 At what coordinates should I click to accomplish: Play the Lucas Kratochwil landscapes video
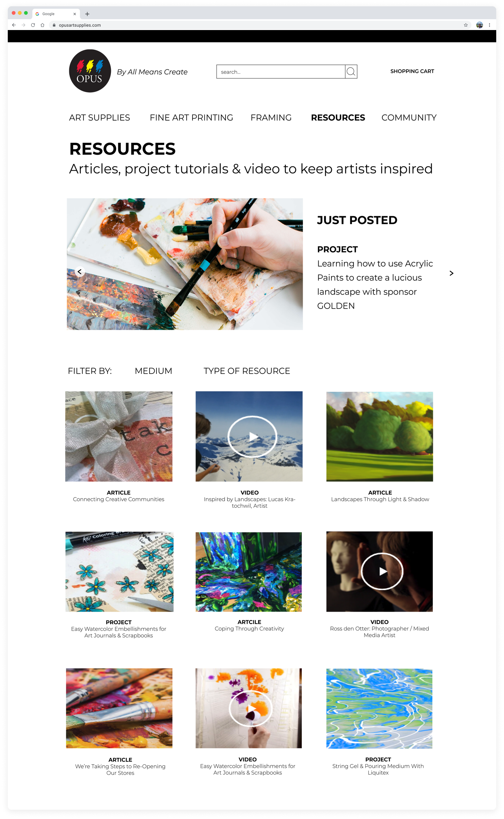(252, 437)
